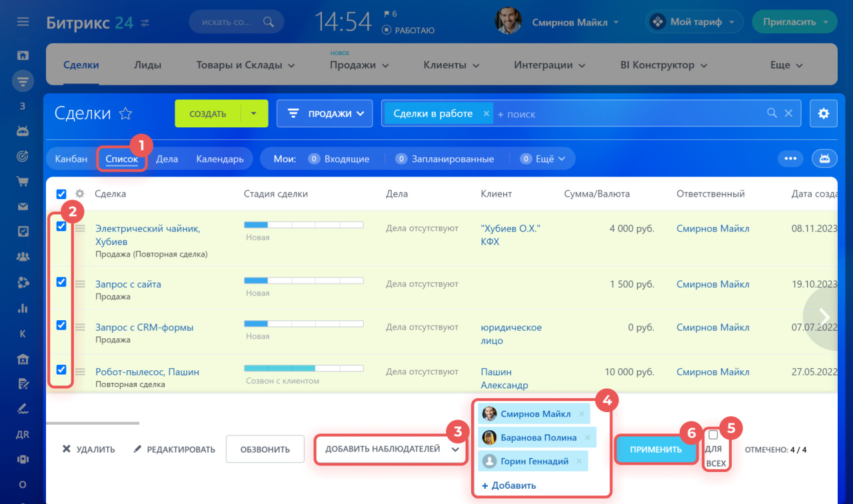The height and width of the screenshot is (504, 853).
Task: Open the hamburger menu in sidebar
Action: 23,22
